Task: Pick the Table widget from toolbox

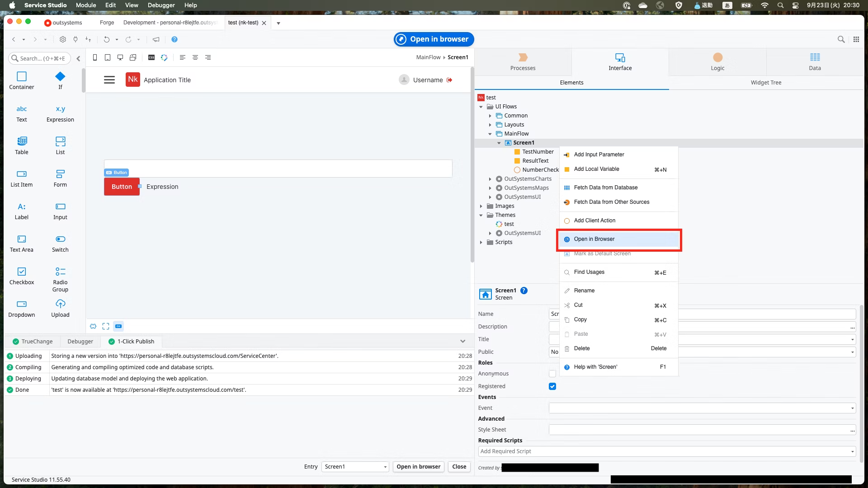Action: [21, 141]
